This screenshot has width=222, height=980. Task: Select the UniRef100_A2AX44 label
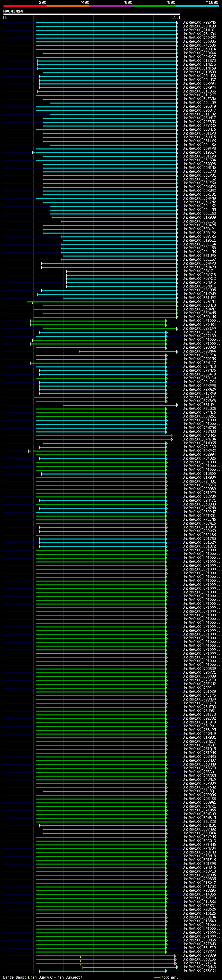(x=199, y=53)
